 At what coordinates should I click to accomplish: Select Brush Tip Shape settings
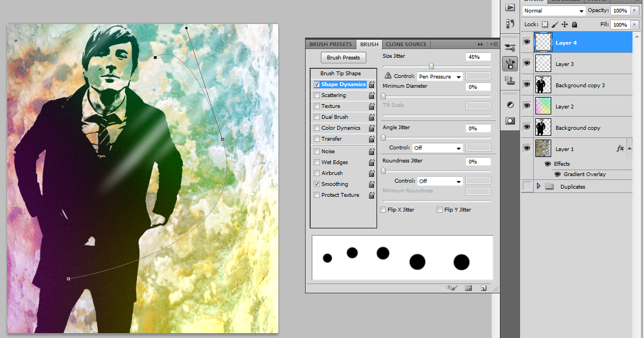click(x=341, y=74)
